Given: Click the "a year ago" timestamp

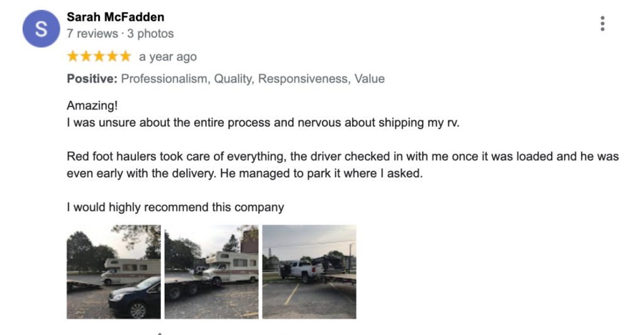Looking at the screenshot, I should pos(168,57).
